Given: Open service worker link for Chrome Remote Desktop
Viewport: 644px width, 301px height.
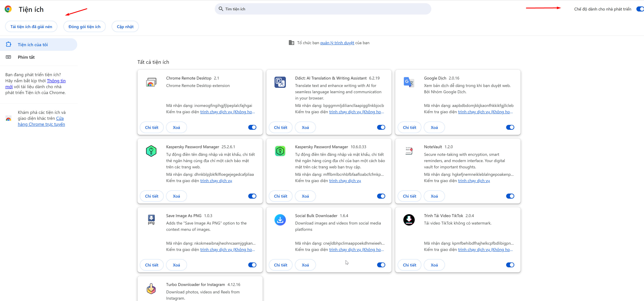Looking at the screenshot, I should coord(227,112).
